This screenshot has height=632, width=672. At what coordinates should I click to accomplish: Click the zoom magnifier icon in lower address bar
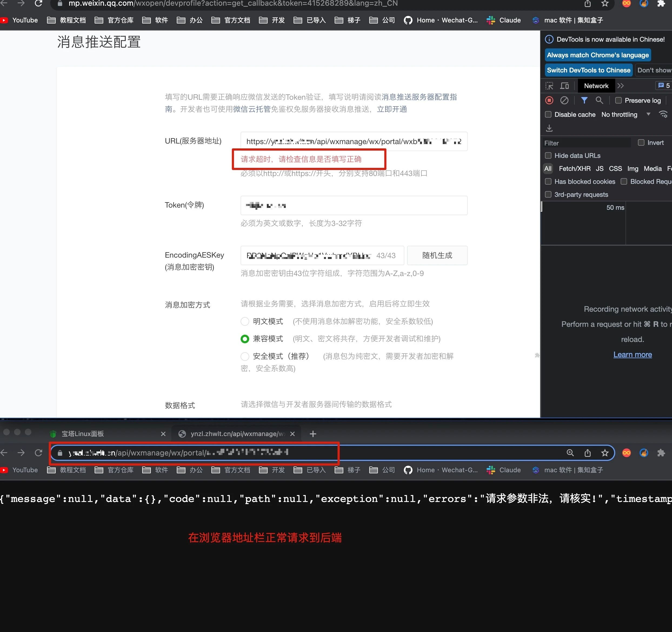pos(570,453)
